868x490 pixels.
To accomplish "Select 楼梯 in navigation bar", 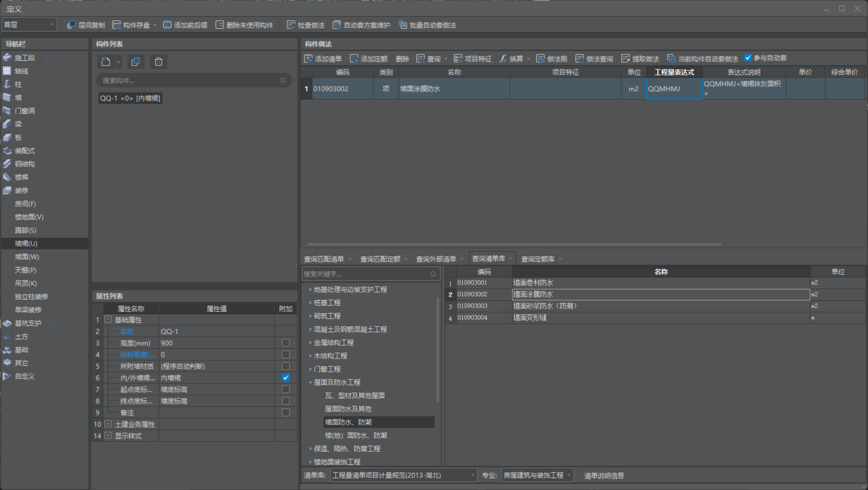I will pos(21,177).
